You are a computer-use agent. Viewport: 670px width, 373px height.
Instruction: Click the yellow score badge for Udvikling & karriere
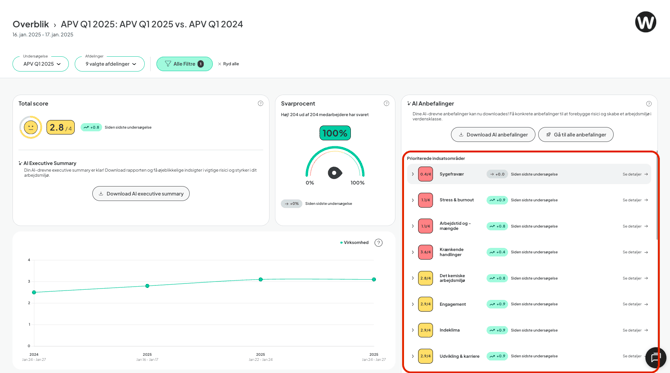click(425, 356)
